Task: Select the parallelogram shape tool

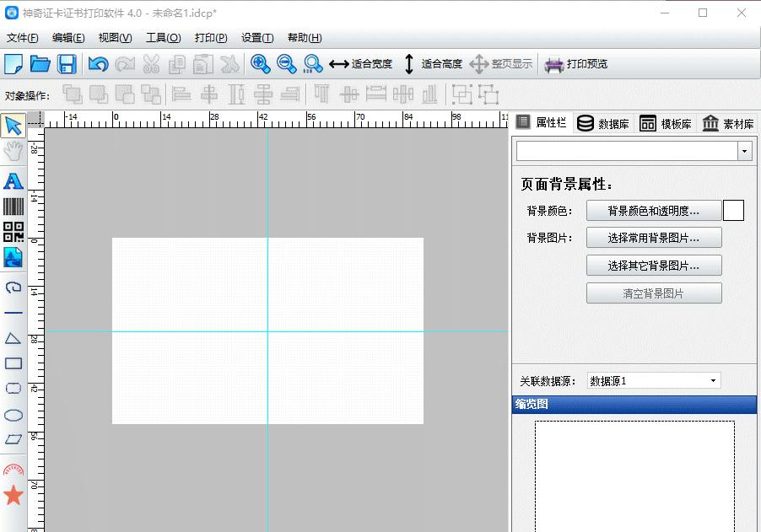Action: pos(13,439)
